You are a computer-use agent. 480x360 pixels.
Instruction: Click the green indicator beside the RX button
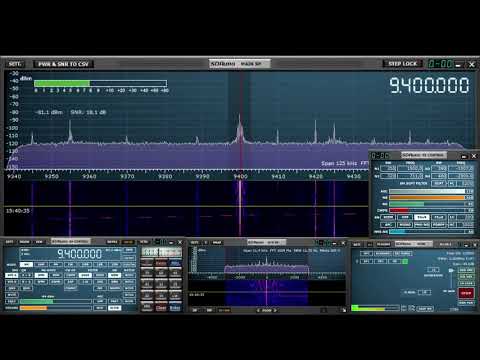point(405,261)
